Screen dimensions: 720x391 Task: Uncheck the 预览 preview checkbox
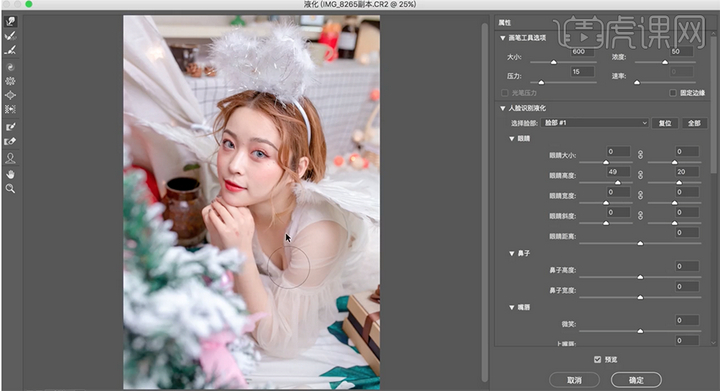pyautogui.click(x=597, y=359)
